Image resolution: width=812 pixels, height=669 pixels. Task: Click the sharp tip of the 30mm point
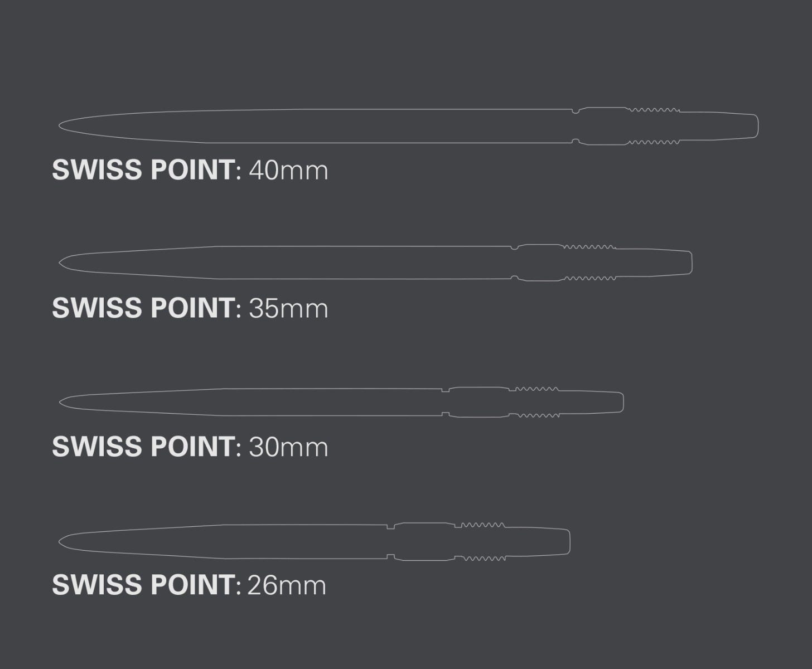61,402
